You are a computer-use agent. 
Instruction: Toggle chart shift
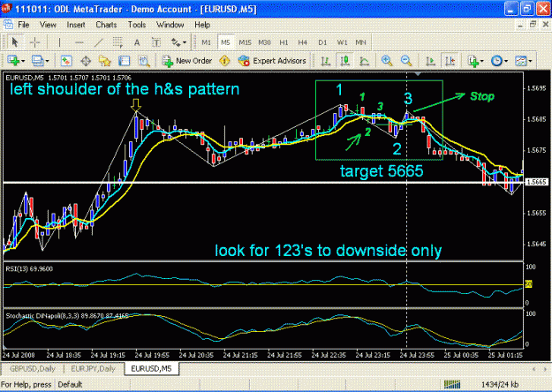pyautogui.click(x=450, y=61)
